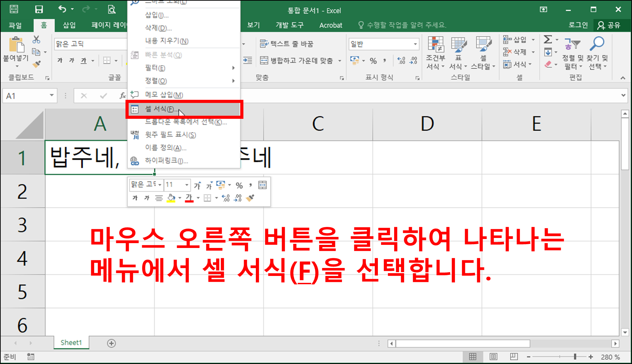The height and width of the screenshot is (364, 632).
Task: Toggle bold in the ribbon font group
Action: tap(60, 61)
